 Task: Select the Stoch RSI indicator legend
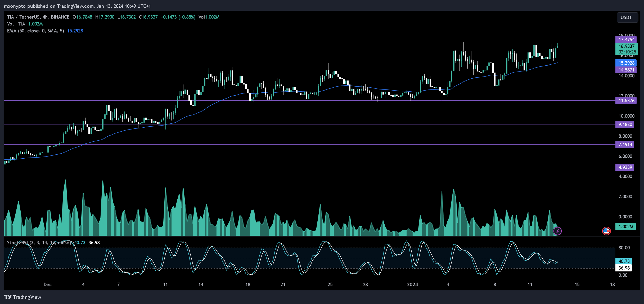pyautogui.click(x=39, y=243)
